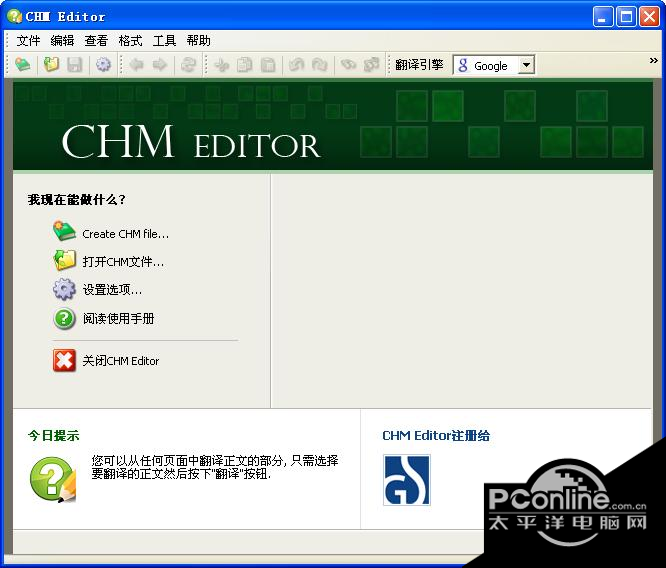Minimize the CHM Editor window
The height and width of the screenshot is (568, 666).
[x=603, y=17]
